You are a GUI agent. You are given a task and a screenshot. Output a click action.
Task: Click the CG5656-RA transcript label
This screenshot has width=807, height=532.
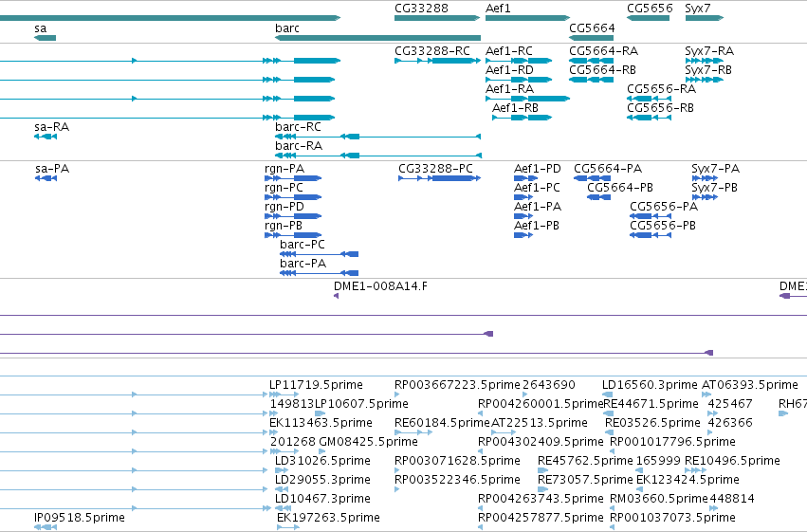pyautogui.click(x=661, y=89)
